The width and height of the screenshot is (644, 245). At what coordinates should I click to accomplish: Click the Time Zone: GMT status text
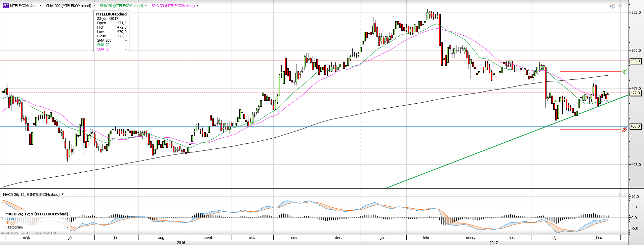tap(46, 233)
